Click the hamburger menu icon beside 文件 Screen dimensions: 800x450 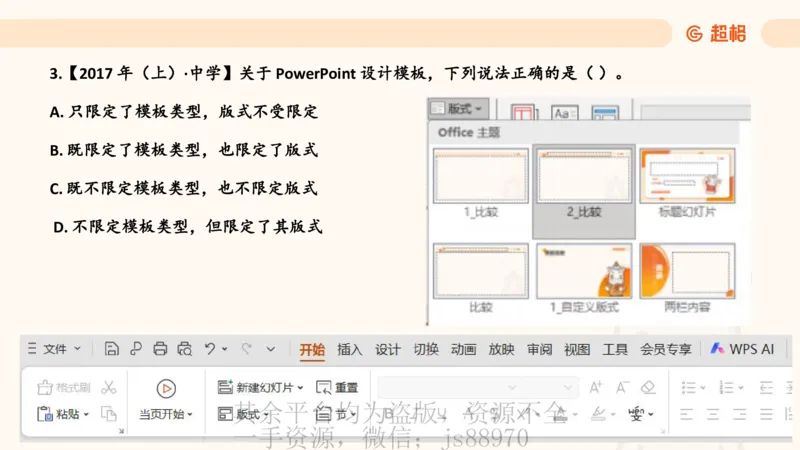coord(32,349)
